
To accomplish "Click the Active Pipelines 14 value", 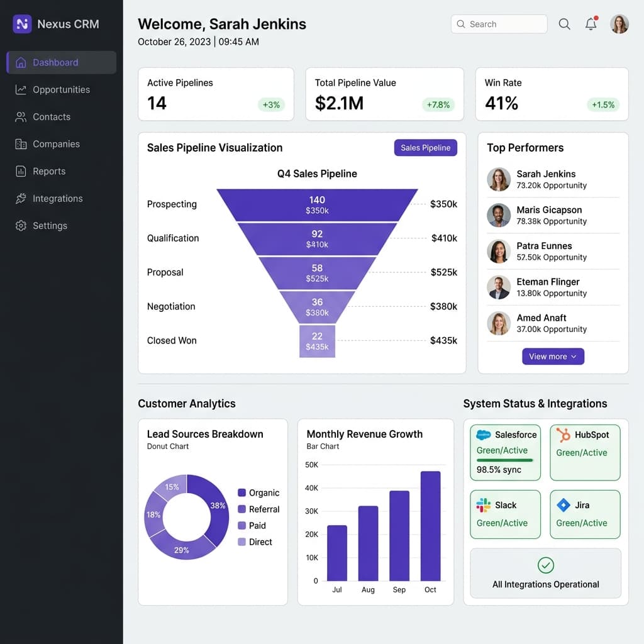I will click(157, 103).
